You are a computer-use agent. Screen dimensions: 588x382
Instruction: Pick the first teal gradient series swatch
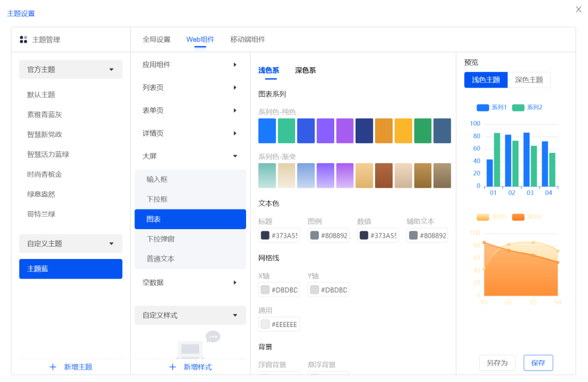coord(267,175)
